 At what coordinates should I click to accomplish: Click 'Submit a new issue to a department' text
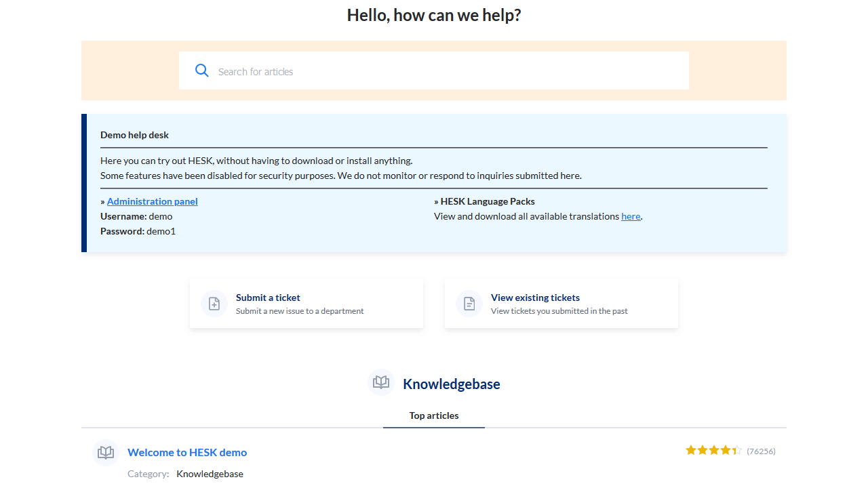(x=300, y=311)
